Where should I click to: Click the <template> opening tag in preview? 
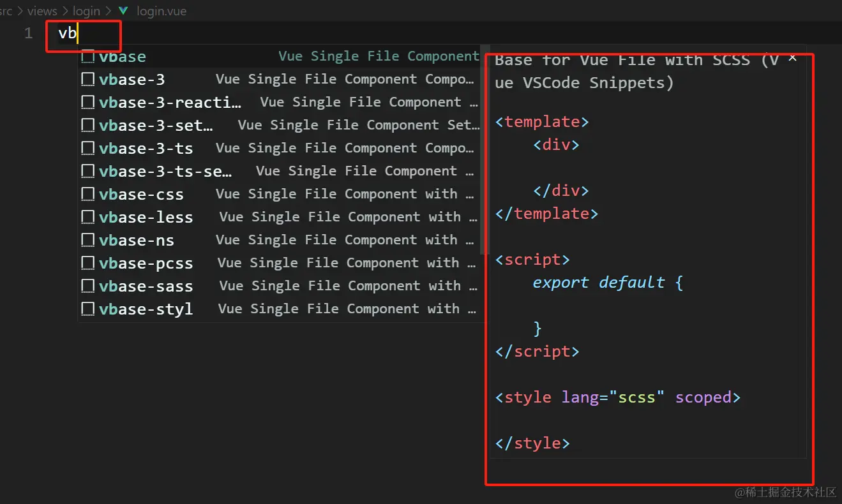click(x=542, y=122)
